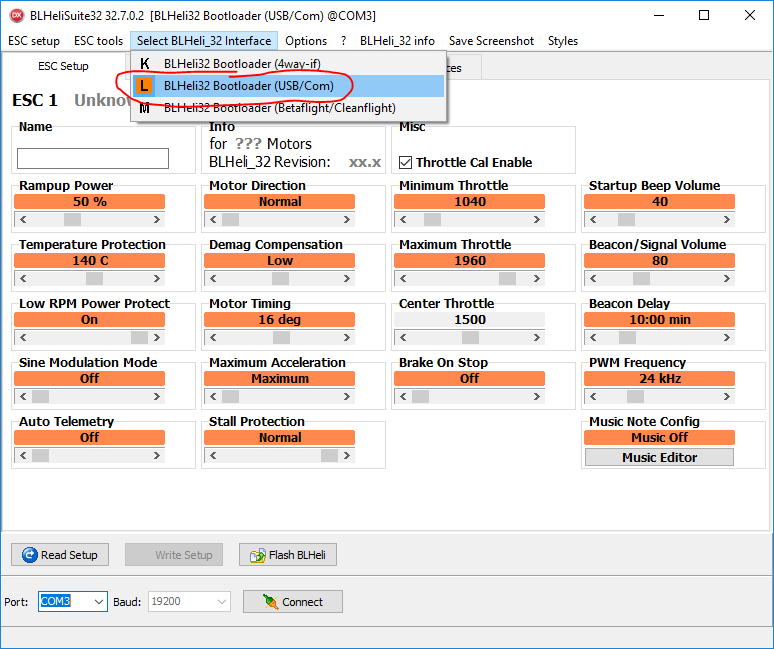Open the ESC setup menu
The height and width of the screenshot is (649, 774).
pyautogui.click(x=34, y=41)
